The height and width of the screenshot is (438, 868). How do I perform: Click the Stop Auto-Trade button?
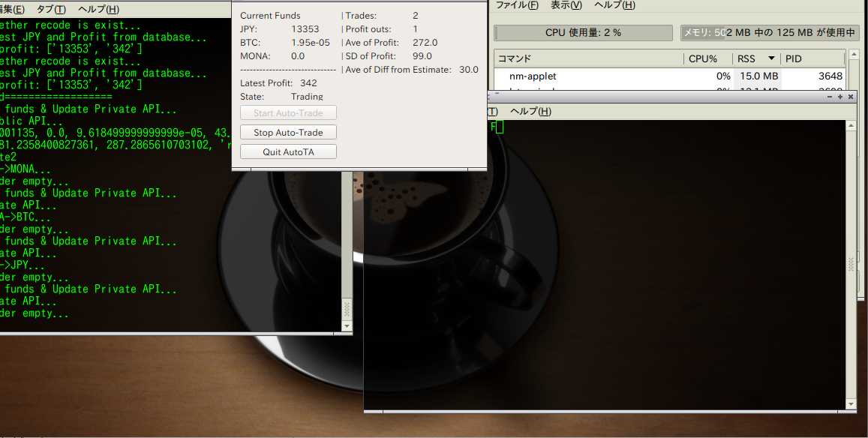click(287, 132)
